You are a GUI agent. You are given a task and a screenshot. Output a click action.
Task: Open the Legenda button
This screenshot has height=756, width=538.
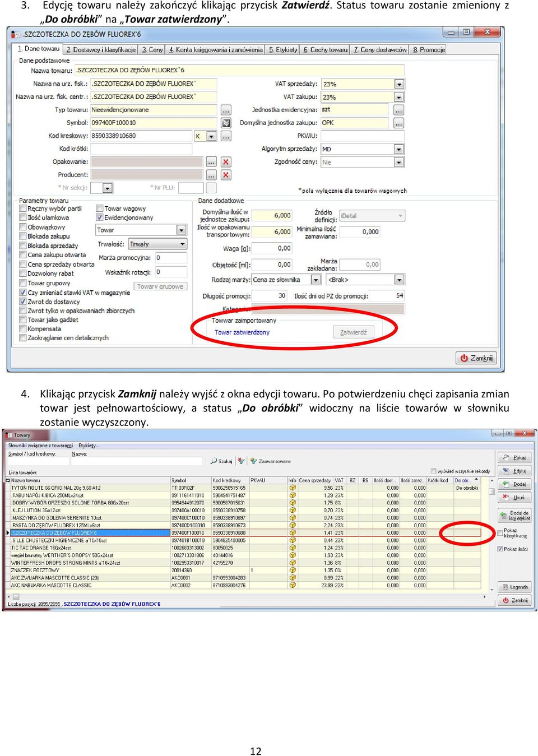pyautogui.click(x=514, y=587)
